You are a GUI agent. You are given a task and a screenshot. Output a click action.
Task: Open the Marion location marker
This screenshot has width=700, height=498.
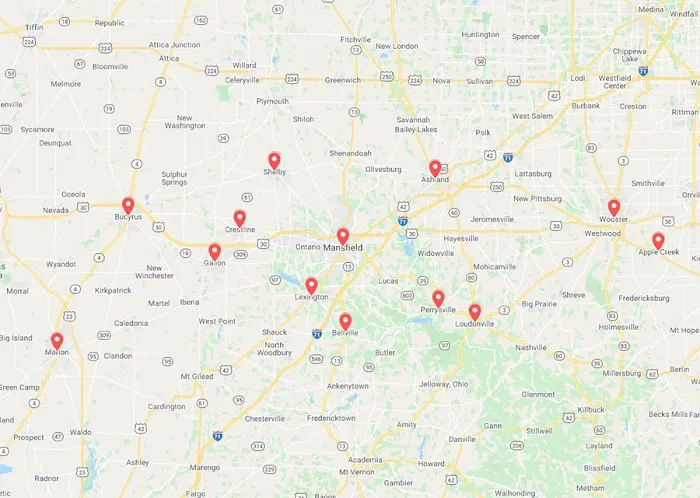tap(57, 341)
